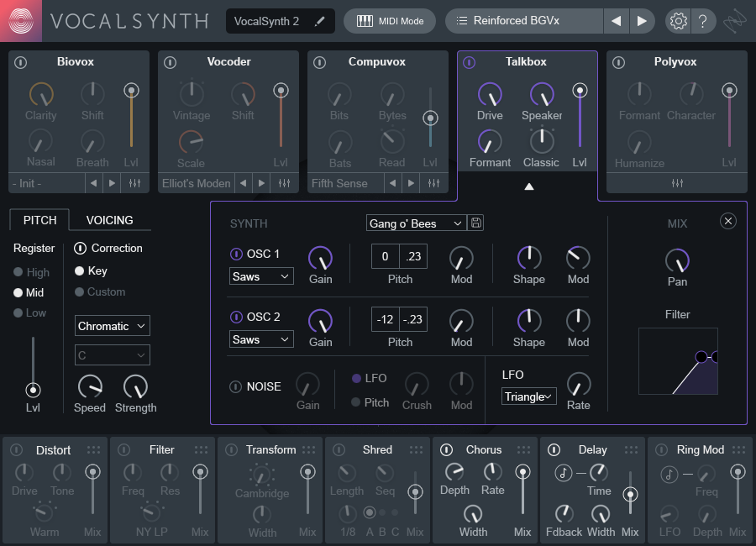Grab the Chorus module drag handle
The height and width of the screenshot is (546, 756).
click(523, 450)
